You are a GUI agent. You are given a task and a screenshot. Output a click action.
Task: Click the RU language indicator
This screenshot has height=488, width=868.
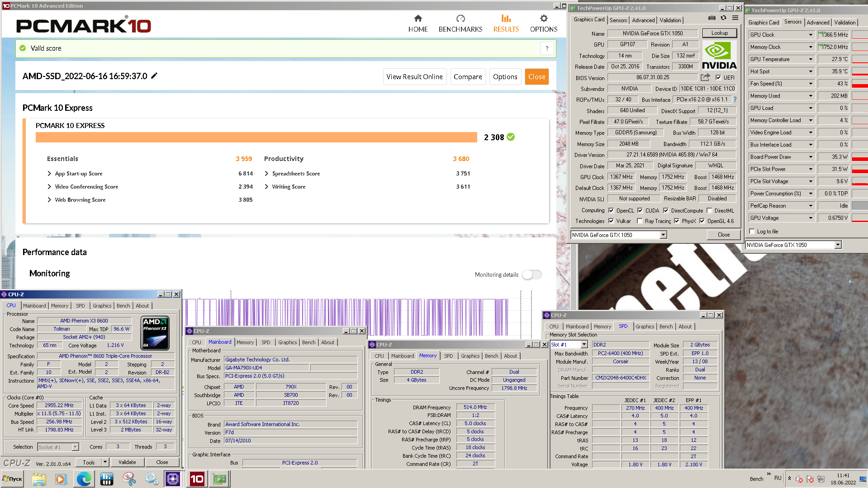[778, 478]
